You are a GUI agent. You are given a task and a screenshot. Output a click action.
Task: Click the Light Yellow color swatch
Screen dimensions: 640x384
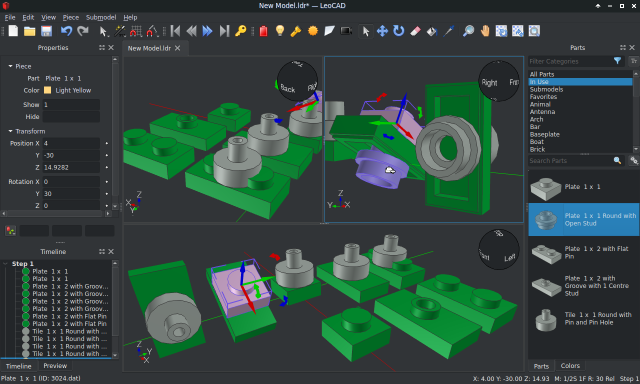[x=47, y=90]
